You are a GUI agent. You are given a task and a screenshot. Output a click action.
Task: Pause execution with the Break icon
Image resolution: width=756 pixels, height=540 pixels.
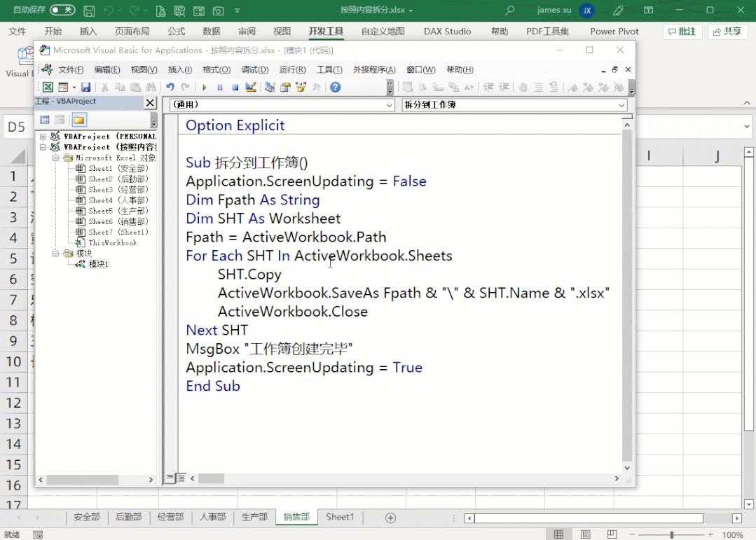coord(220,87)
